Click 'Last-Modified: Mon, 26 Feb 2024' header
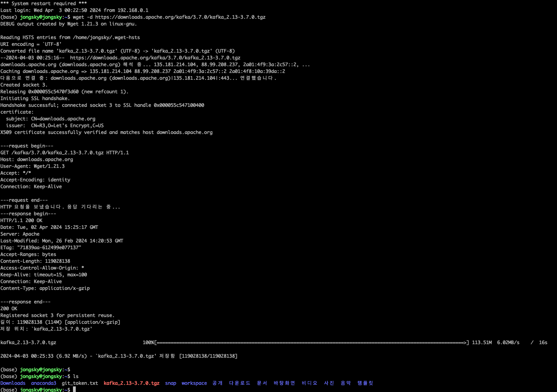Screen dimensions: 557x392 coord(62,241)
